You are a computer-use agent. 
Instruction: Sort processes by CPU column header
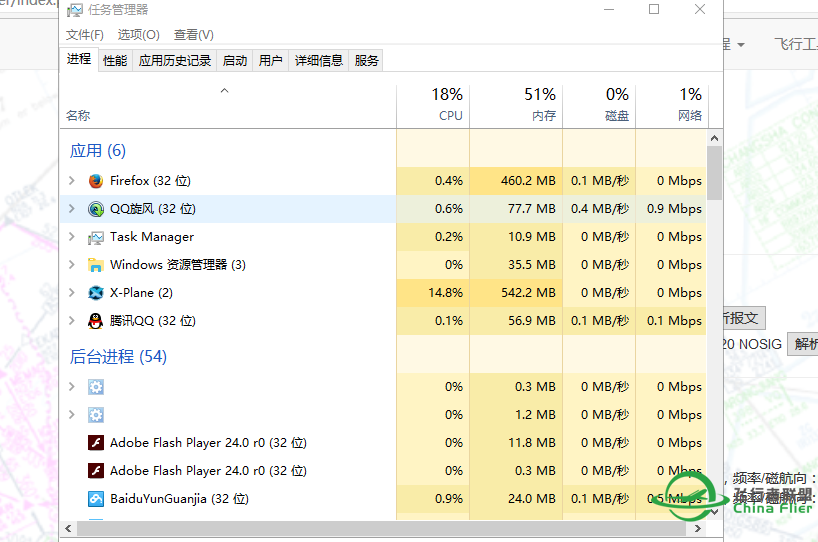tap(449, 105)
